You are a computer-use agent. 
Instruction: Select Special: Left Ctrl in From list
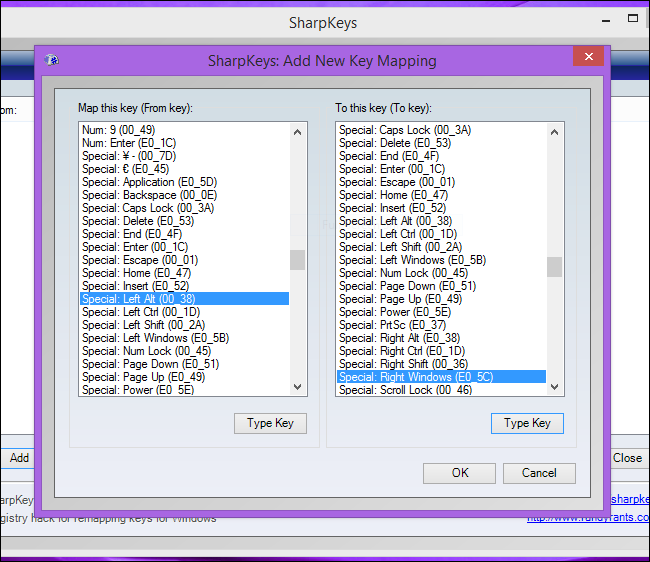click(x=184, y=312)
